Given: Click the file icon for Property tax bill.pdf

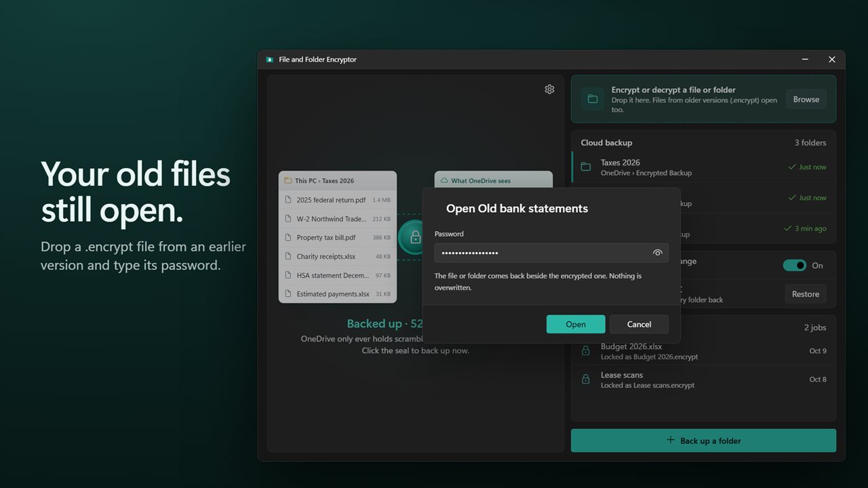Looking at the screenshot, I should click(288, 238).
